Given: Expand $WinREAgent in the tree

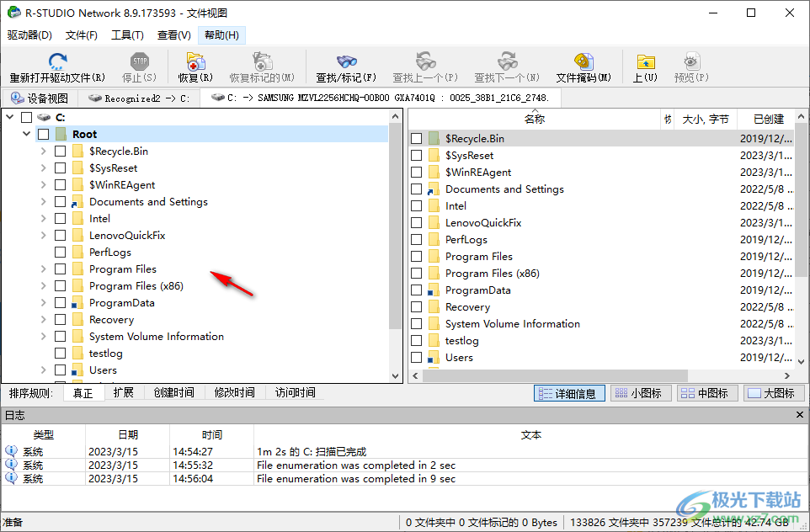Looking at the screenshot, I should (44, 185).
